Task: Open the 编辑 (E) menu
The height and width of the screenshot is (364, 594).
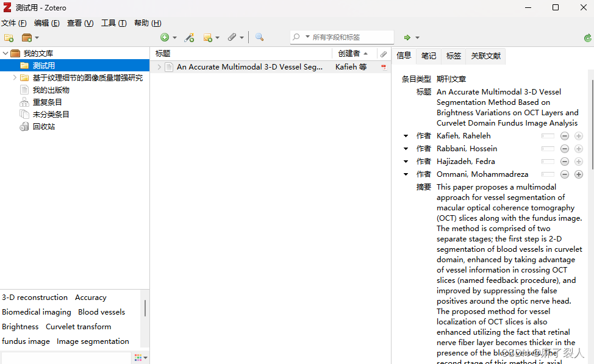Action: (x=46, y=23)
